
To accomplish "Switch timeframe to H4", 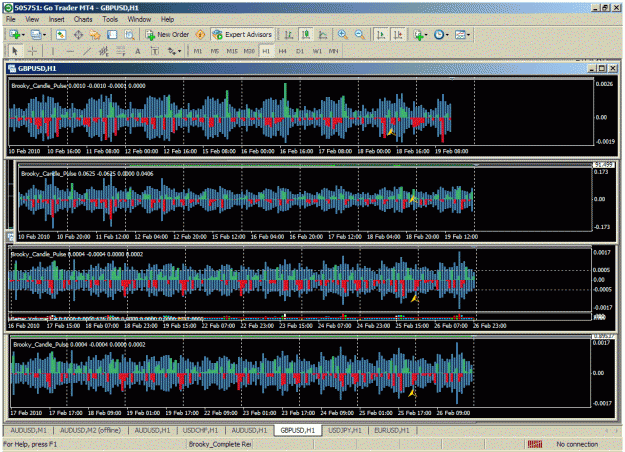I will click(283, 51).
